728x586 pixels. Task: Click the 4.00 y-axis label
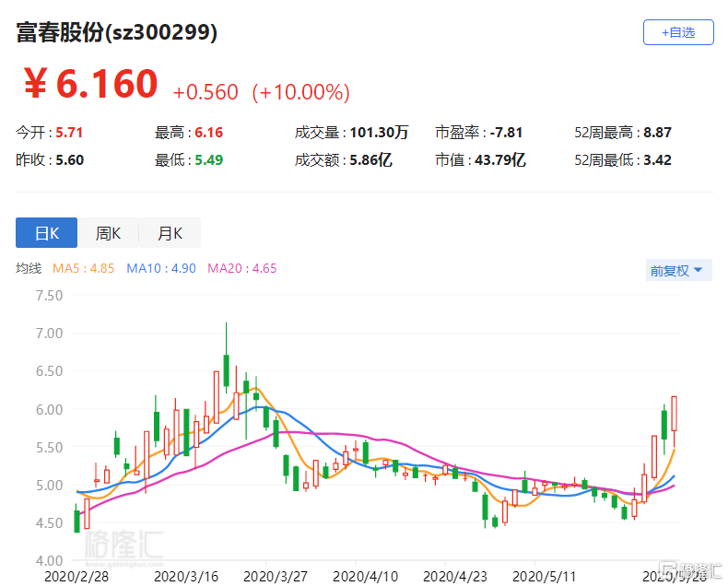49,560
